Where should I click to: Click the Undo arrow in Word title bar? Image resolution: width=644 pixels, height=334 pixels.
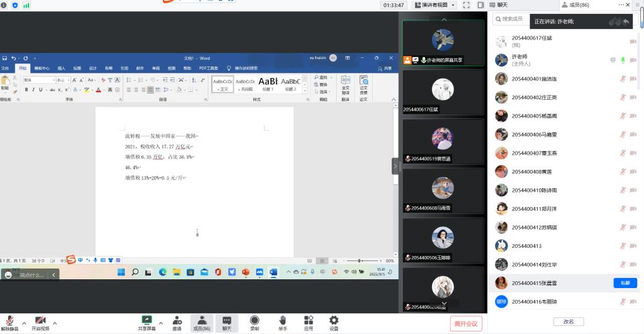coord(14,58)
